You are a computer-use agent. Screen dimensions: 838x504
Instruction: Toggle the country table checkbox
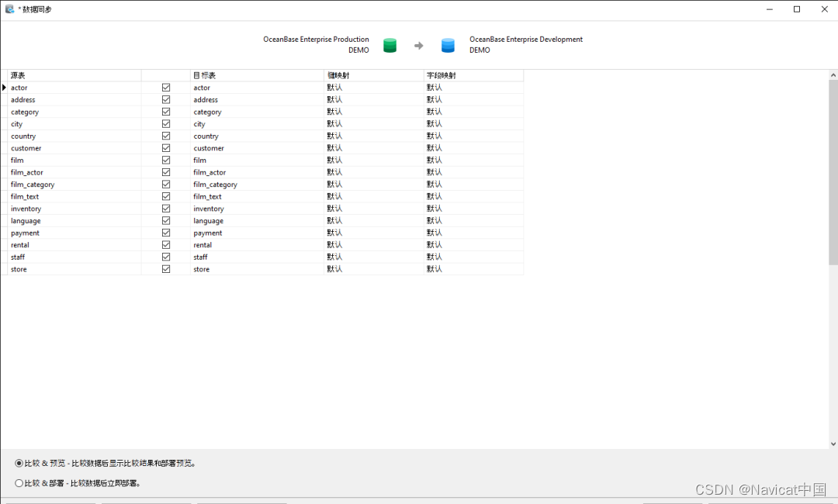tap(166, 136)
